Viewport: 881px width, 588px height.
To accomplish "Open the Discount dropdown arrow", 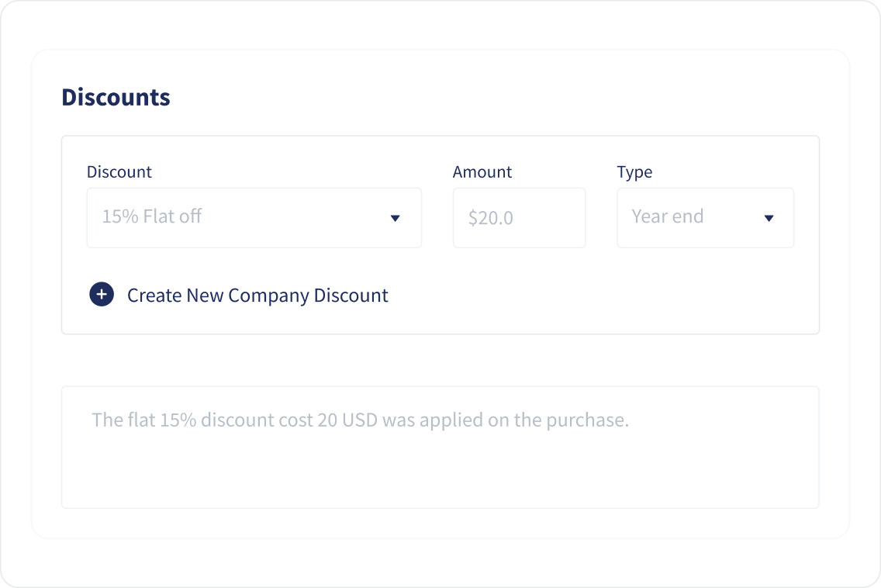I will pyautogui.click(x=395, y=218).
